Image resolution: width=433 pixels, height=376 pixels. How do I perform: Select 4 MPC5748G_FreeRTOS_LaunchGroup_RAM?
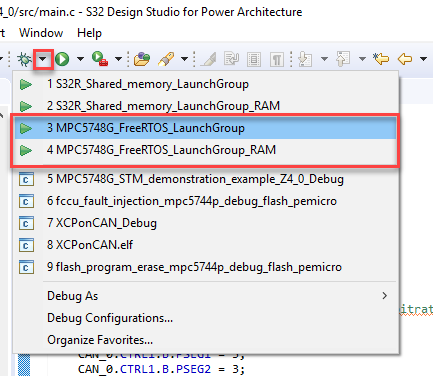pyautogui.click(x=206, y=150)
